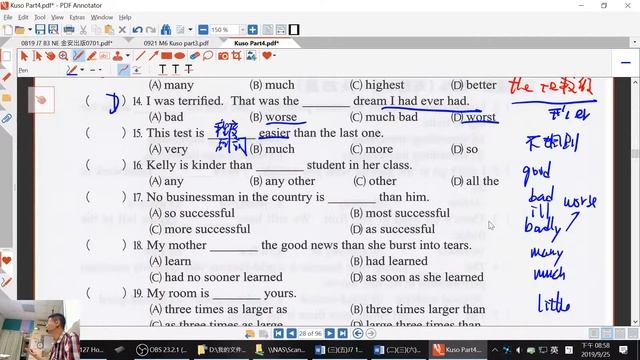
Task: Click the Insert Image icon
Action: click(251, 56)
